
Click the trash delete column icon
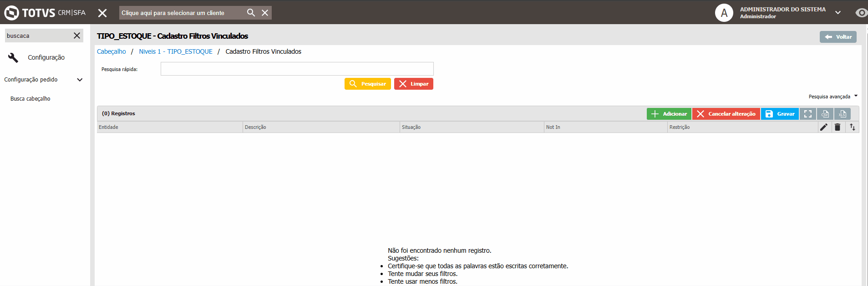pyautogui.click(x=838, y=127)
